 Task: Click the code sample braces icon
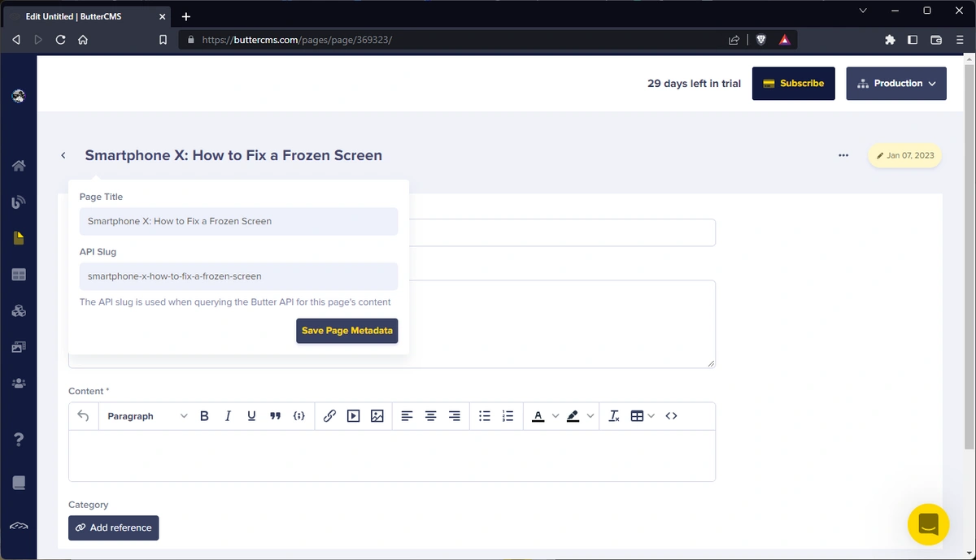(299, 416)
